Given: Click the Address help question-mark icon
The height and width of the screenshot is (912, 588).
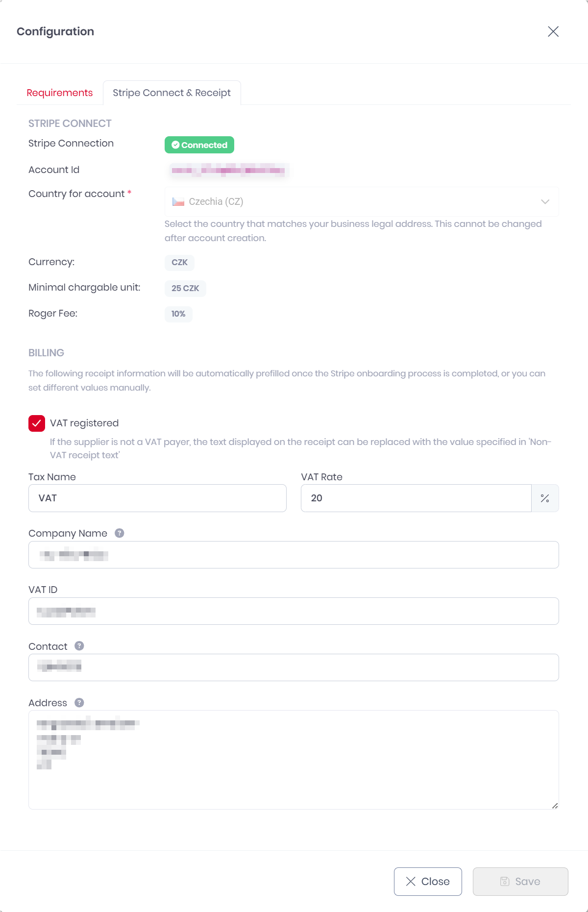Looking at the screenshot, I should [79, 703].
